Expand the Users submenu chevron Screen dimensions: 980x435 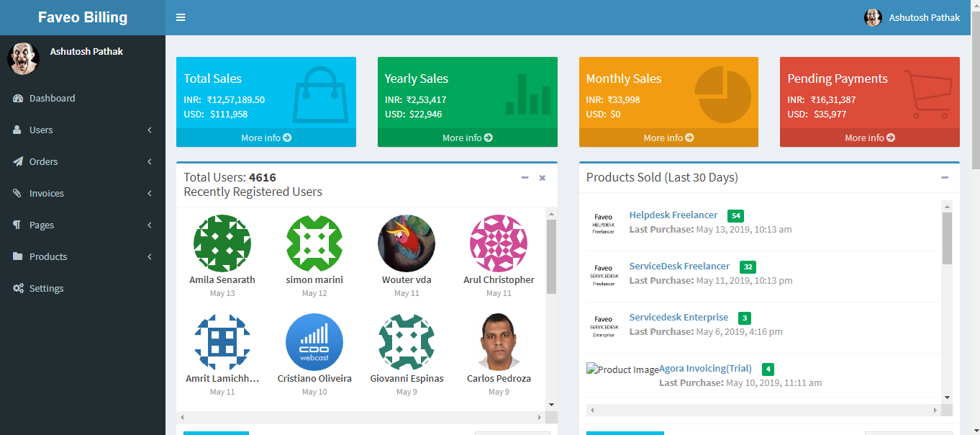coord(150,130)
